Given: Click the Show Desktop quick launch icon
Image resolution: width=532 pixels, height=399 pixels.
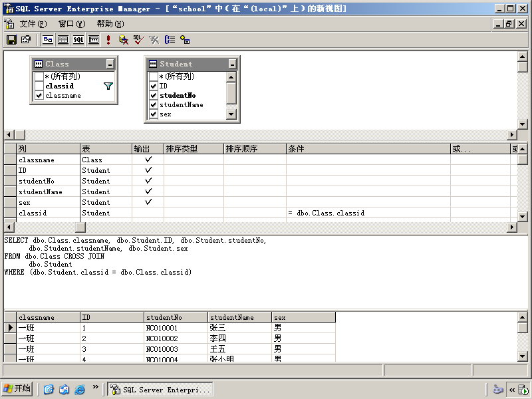Looking at the screenshot, I should pyautogui.click(x=49, y=389).
